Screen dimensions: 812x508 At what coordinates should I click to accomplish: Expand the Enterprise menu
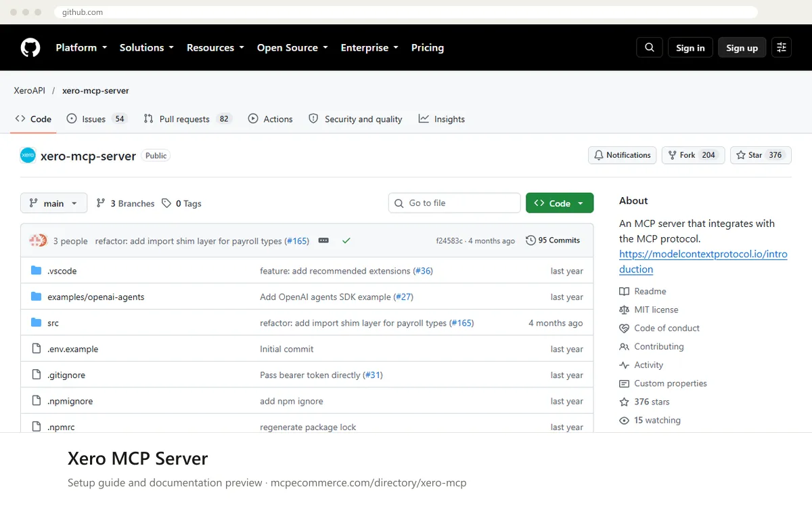[369, 47]
